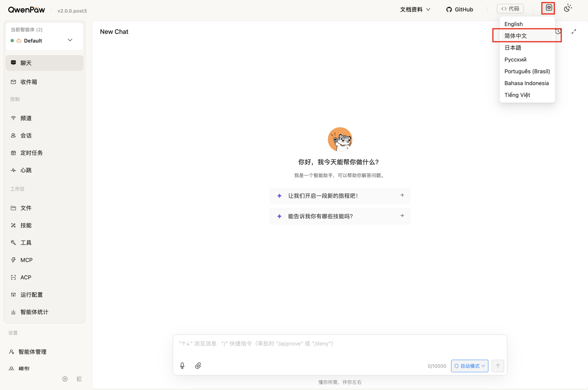
Task: Focus the chat message input field
Action: 340,344
